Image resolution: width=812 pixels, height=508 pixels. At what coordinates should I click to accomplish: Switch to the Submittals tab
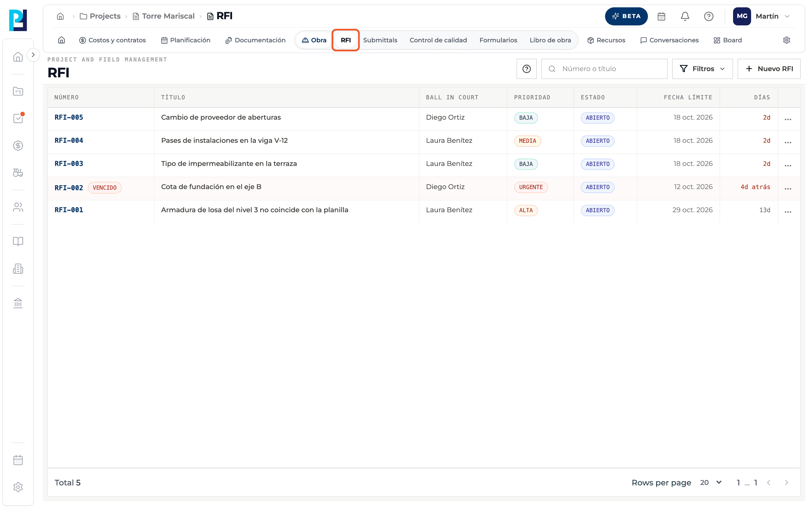tap(380, 40)
